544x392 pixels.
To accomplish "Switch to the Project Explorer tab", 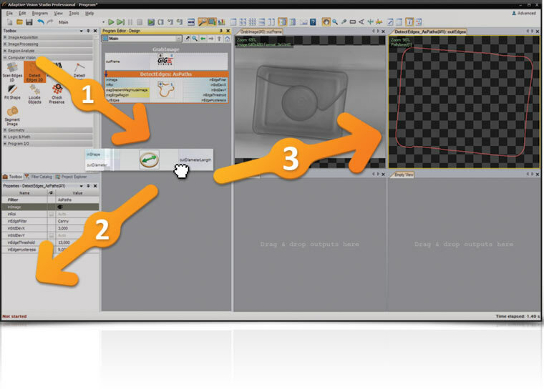I will [71, 177].
